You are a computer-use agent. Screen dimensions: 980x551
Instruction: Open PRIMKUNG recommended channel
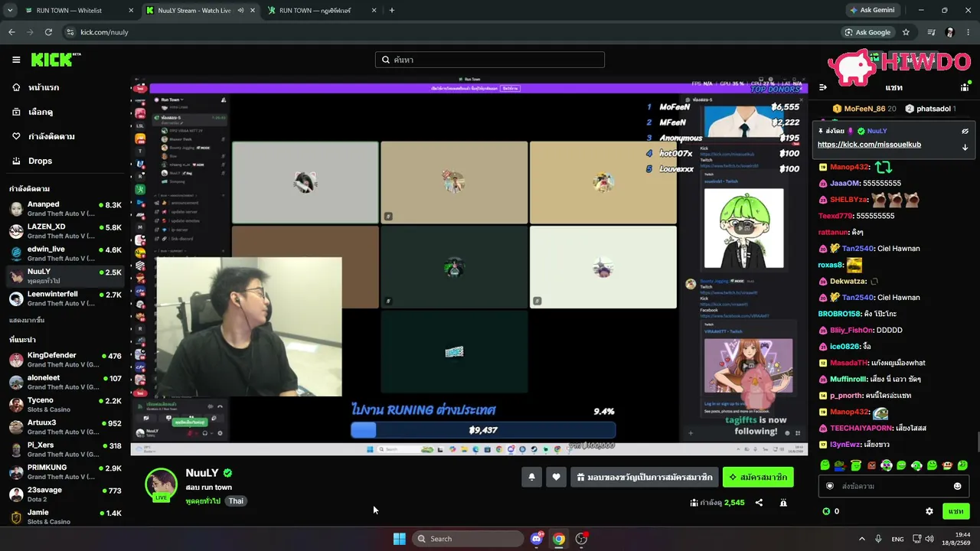[65, 471]
